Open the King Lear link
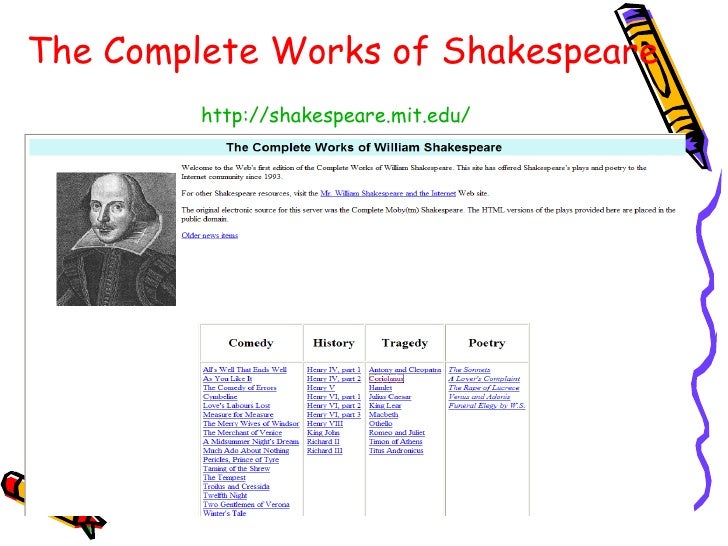Screen dimensions: 728x546 click(x=385, y=405)
